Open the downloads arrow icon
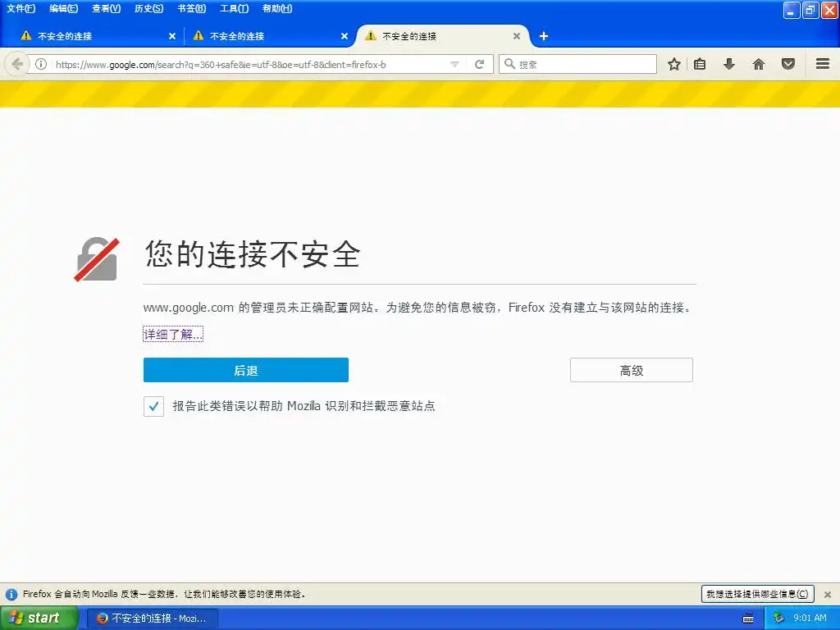 [729, 64]
